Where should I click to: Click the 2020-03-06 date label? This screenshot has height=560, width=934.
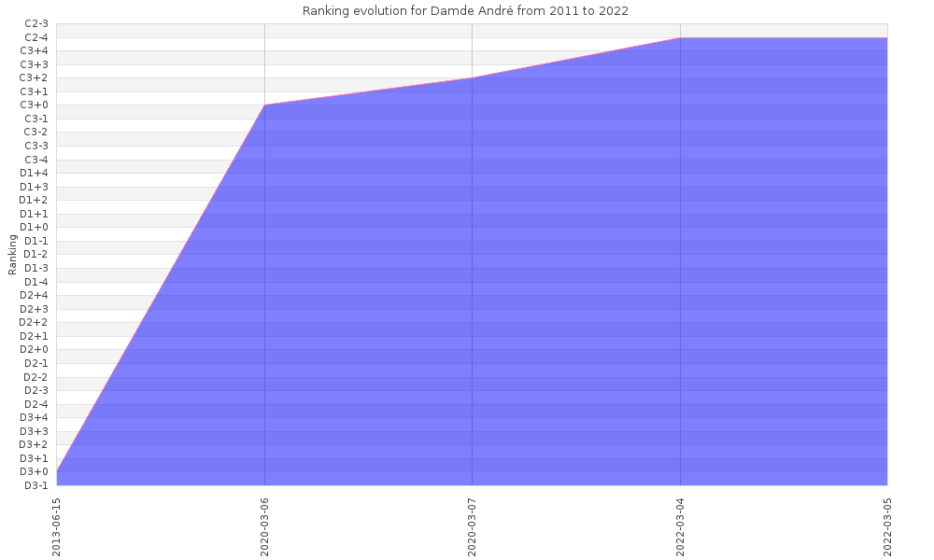(x=264, y=525)
